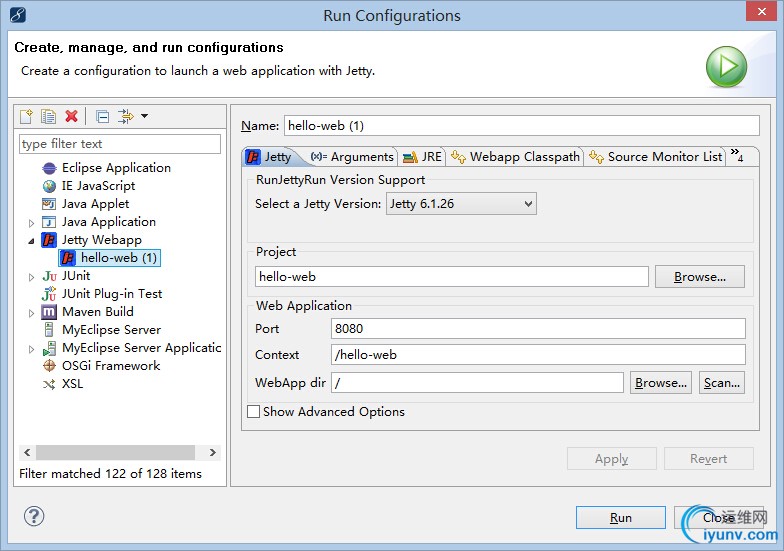The height and width of the screenshot is (551, 784).
Task: Select the Java Applet tree label
Action: pos(95,204)
